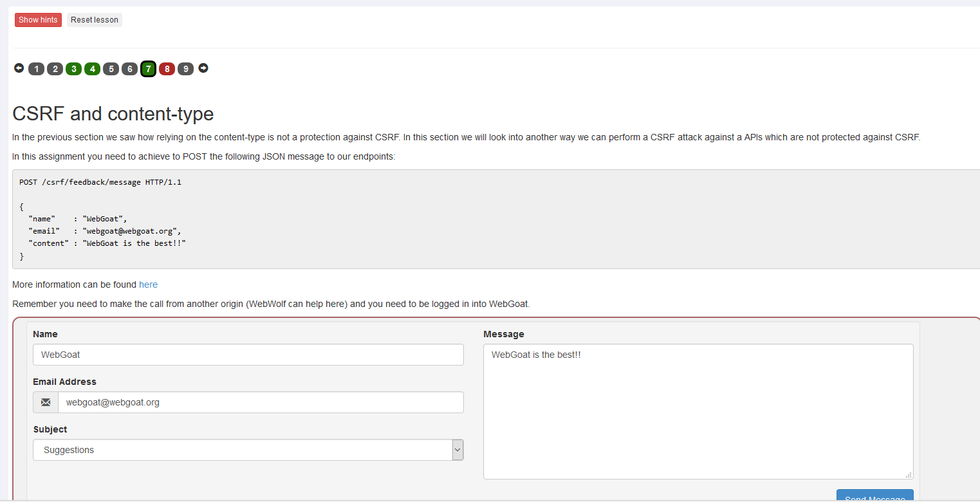Open lesson page 2
980x502 pixels.
point(55,69)
